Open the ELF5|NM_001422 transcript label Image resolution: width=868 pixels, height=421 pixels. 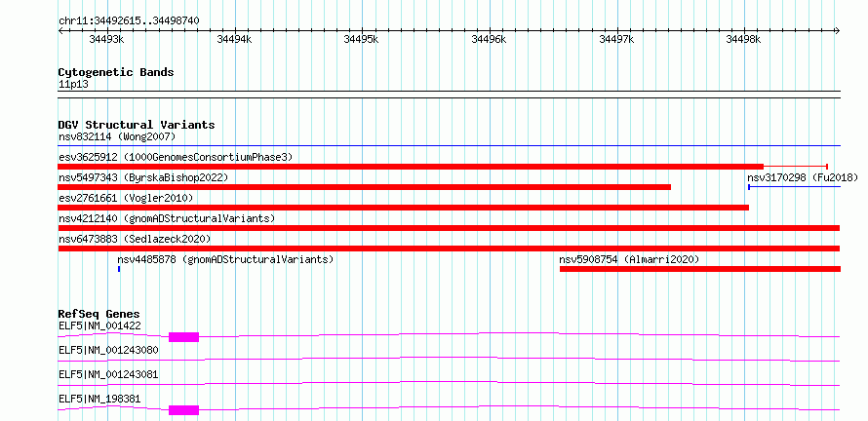coord(99,325)
